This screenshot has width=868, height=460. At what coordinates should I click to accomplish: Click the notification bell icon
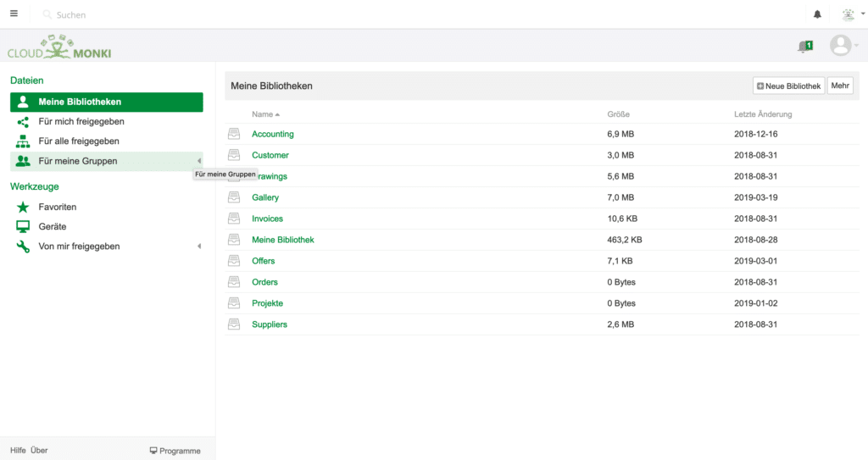click(817, 14)
